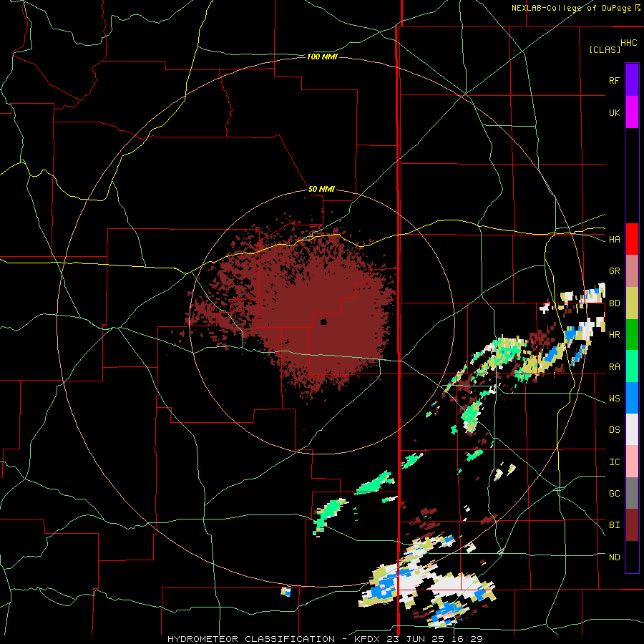The image size is (644, 644).
Task: Click the HA legend label
Action: (614, 240)
